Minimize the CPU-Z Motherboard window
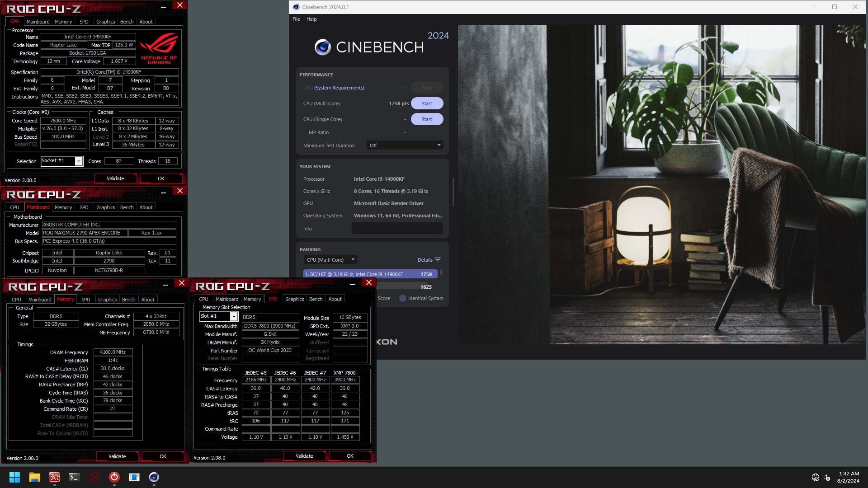Image resolution: width=868 pixels, height=488 pixels. point(164,192)
